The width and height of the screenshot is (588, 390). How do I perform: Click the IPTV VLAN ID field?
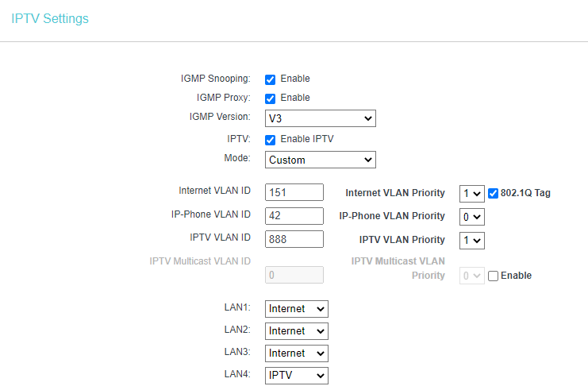point(294,239)
